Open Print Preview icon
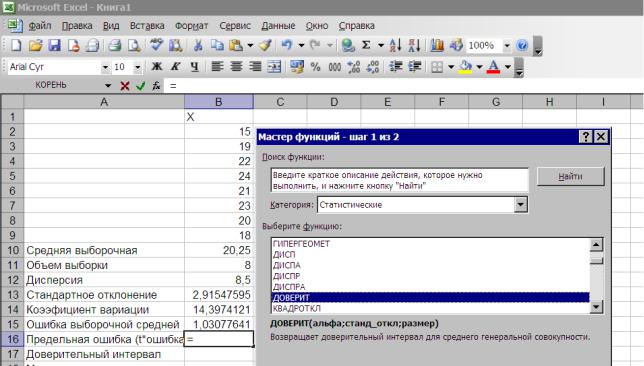The image size is (644, 366). [134, 45]
